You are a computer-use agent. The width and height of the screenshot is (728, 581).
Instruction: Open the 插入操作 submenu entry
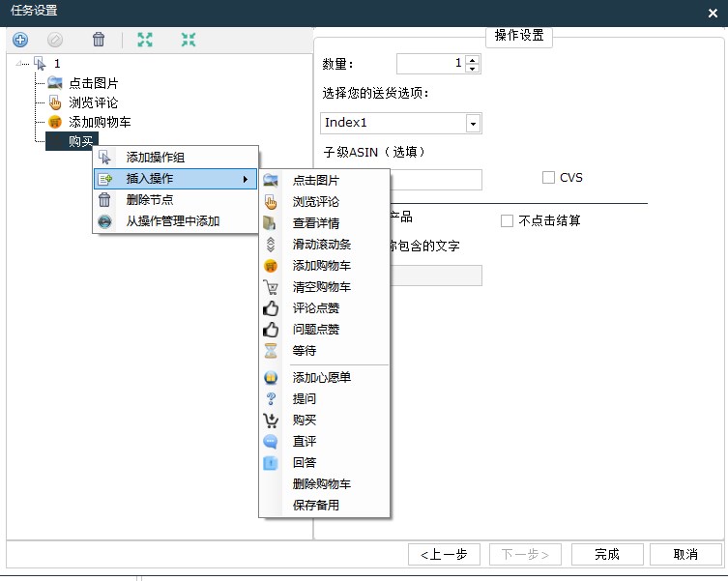coord(176,179)
